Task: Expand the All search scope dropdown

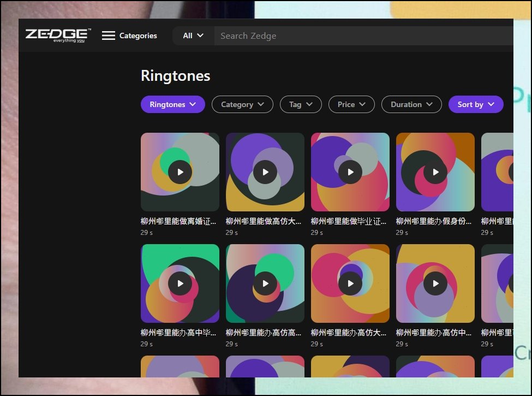Action: [193, 36]
